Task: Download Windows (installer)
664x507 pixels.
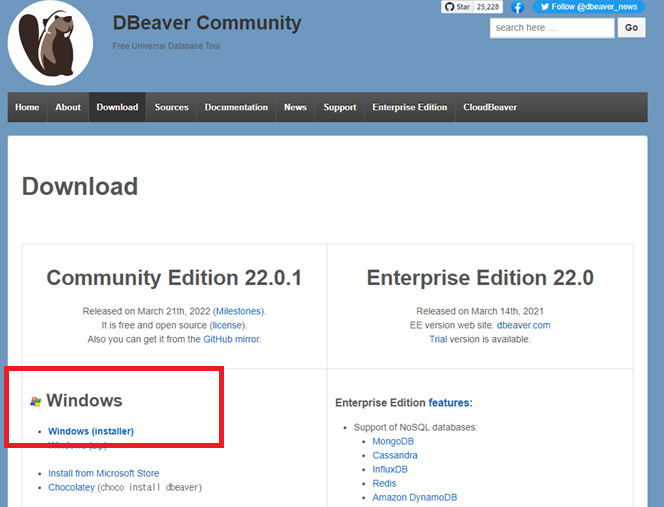Action: 91,431
